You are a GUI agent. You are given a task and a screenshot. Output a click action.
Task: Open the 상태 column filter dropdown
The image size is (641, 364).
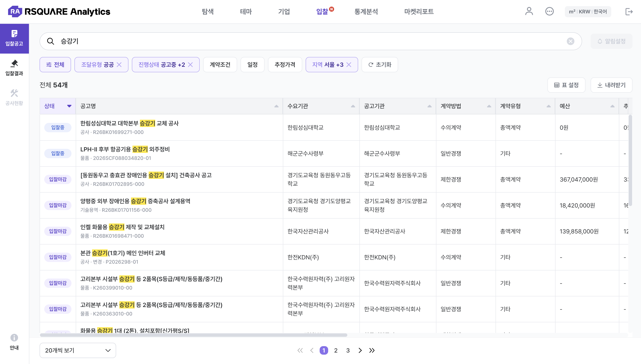(x=69, y=106)
